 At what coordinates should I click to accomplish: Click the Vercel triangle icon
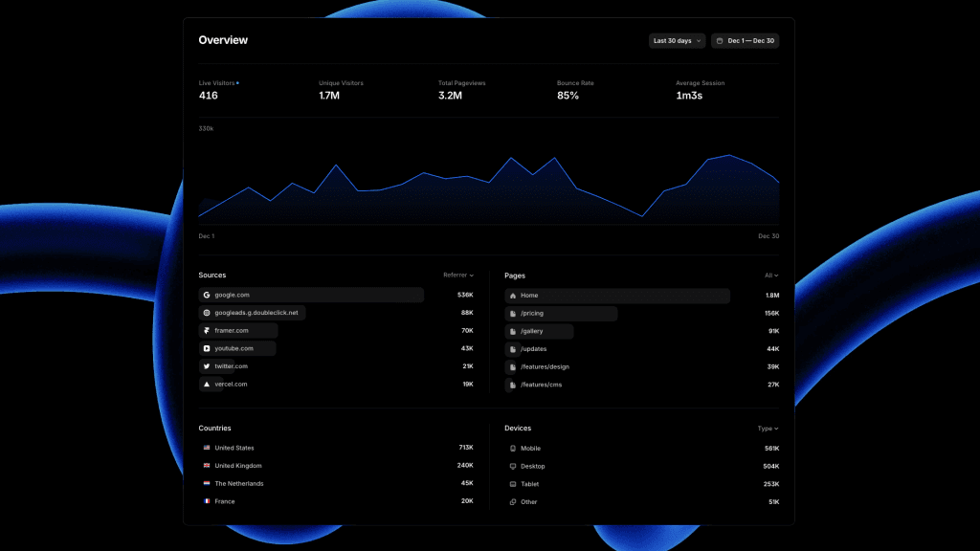pos(207,385)
